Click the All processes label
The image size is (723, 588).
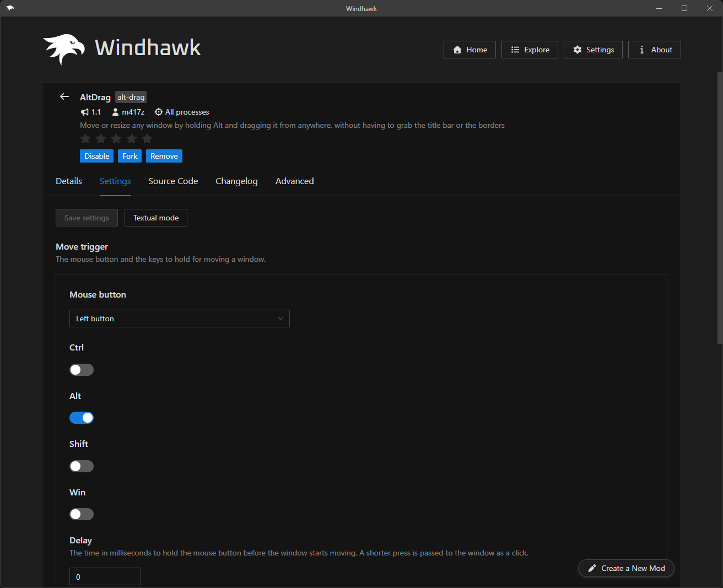pos(187,112)
